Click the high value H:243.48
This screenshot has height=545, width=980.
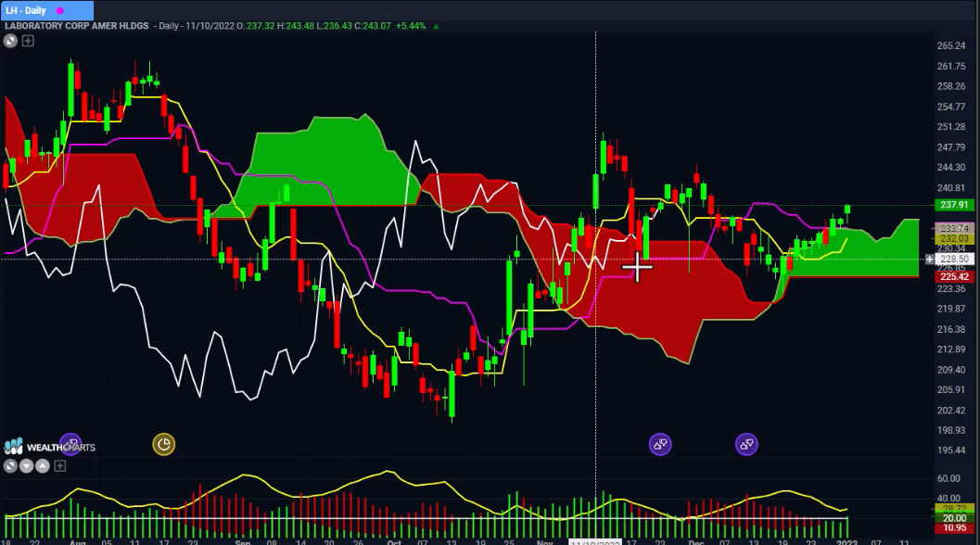coord(296,26)
